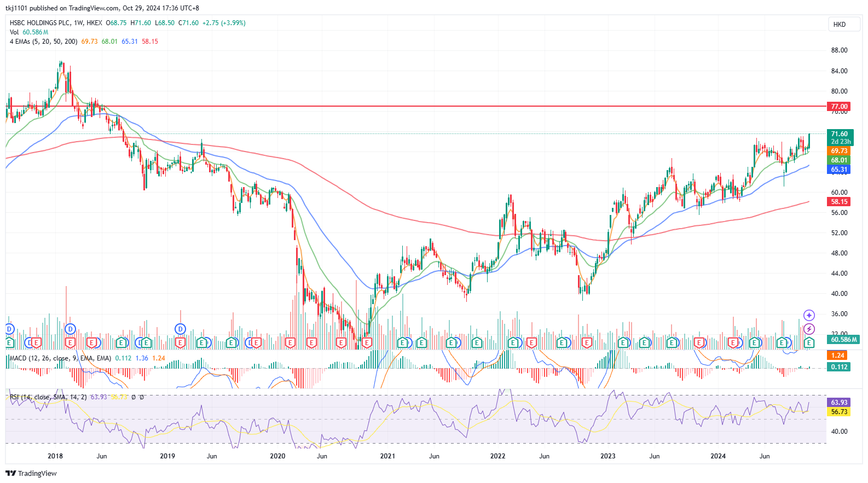868x483 pixels.
Task: Open the red earnings E marker from February 2024
Action: pos(733,343)
